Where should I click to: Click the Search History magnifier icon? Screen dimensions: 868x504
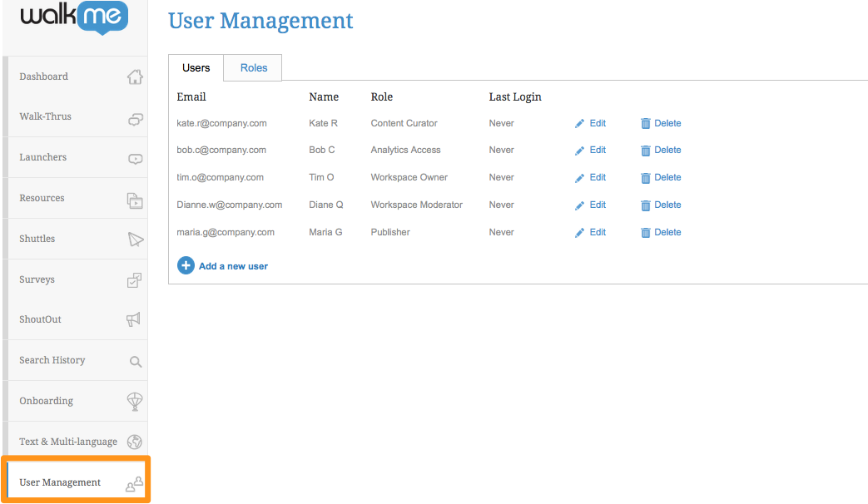(135, 362)
